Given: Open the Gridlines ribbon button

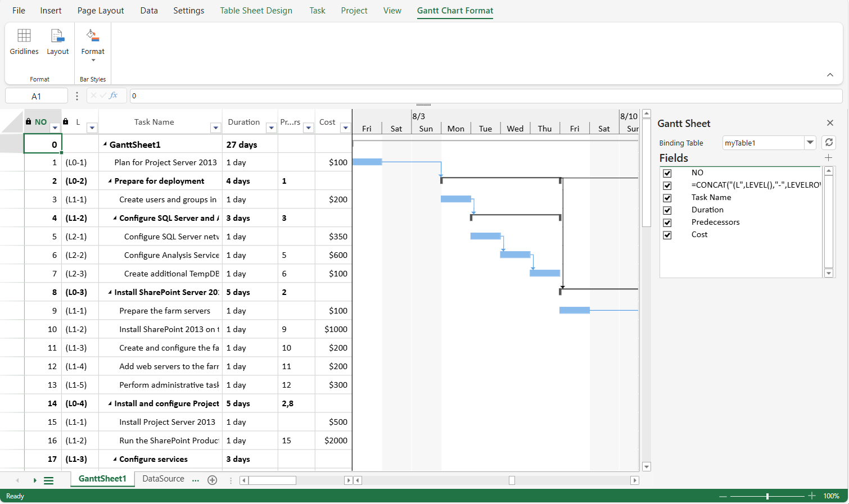Looking at the screenshot, I should click(x=24, y=42).
